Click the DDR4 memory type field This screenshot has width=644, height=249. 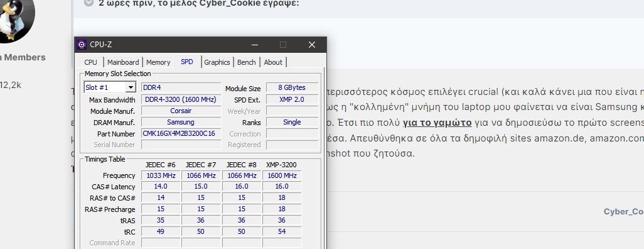pos(181,87)
